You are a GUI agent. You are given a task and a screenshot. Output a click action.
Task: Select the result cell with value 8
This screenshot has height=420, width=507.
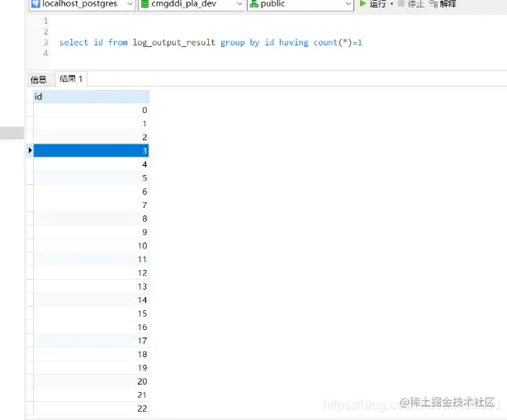[91, 219]
